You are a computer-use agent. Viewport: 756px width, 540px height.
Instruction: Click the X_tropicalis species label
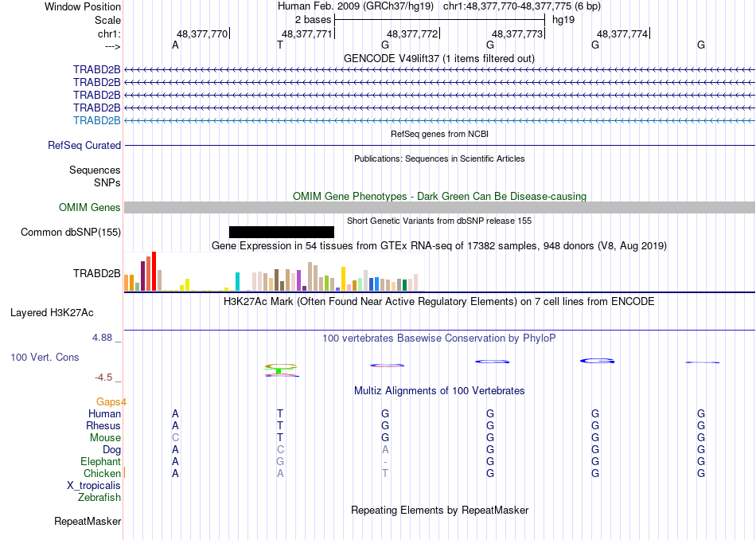click(x=94, y=486)
